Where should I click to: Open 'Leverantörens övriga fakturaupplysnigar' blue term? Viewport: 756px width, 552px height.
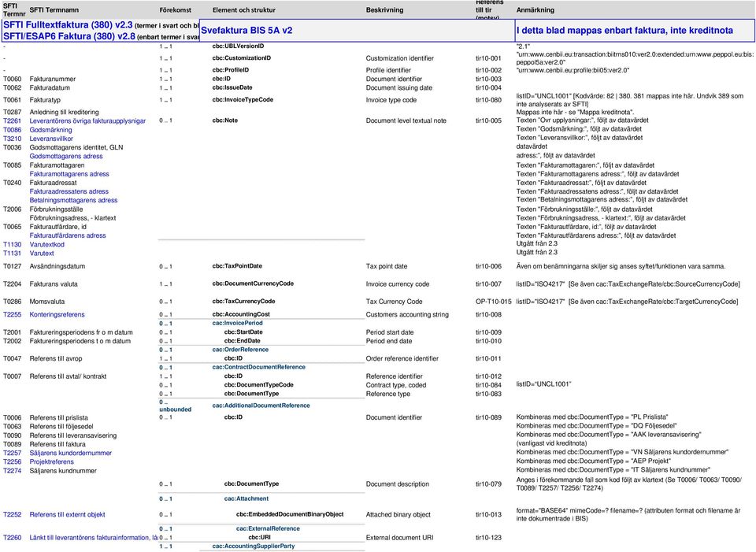pos(87,121)
